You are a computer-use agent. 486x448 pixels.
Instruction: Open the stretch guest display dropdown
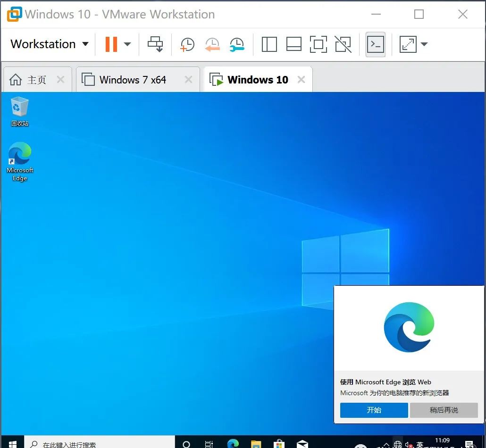[425, 44]
